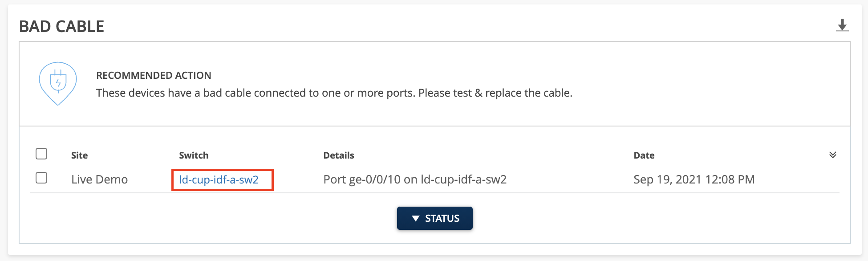Click the test & replace cable description
Screen dimensions: 868x261
(x=334, y=93)
